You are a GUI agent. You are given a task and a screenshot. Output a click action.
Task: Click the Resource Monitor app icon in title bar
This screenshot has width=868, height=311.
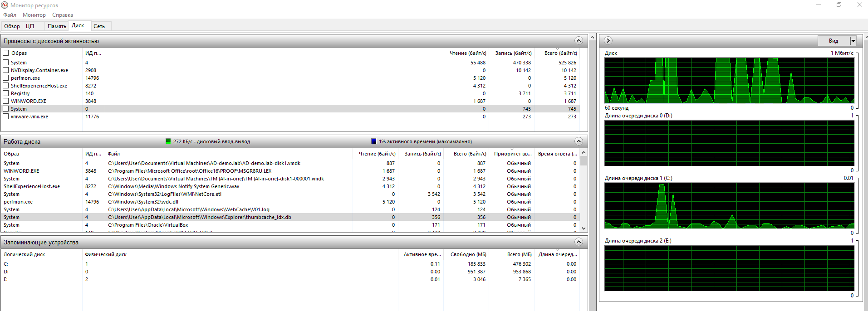[5, 5]
